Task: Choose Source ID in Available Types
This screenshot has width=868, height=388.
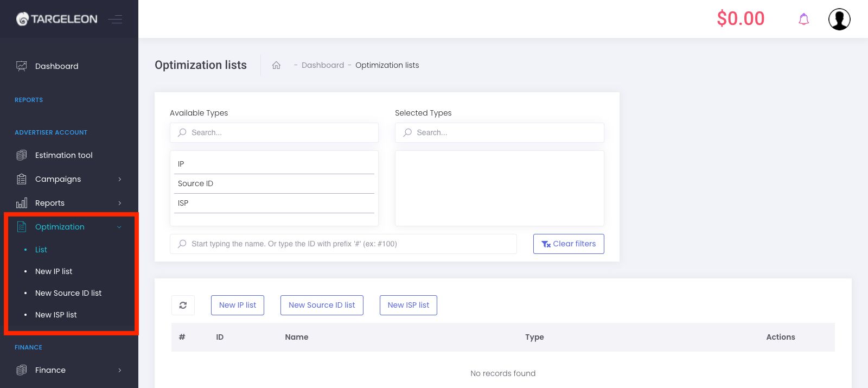Action: (196, 183)
